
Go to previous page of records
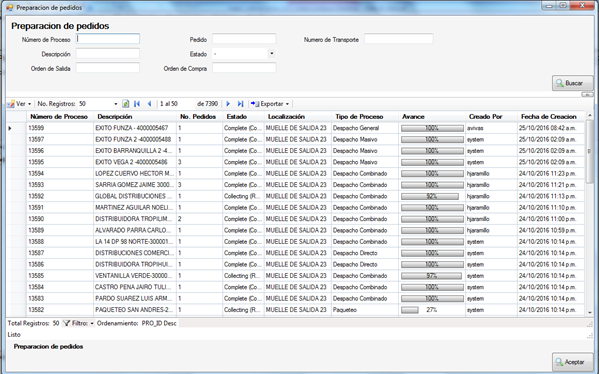149,104
